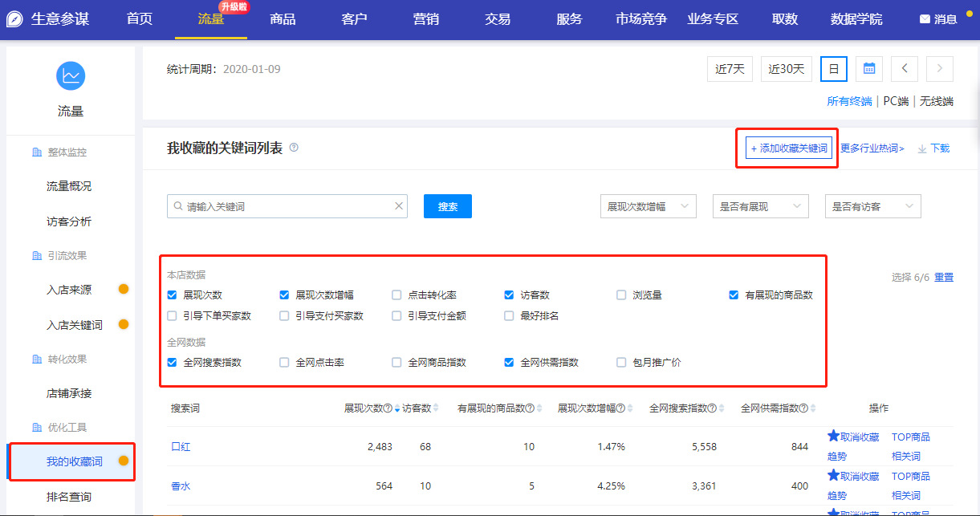
Task: Open the 首页 tab
Action: (140, 19)
